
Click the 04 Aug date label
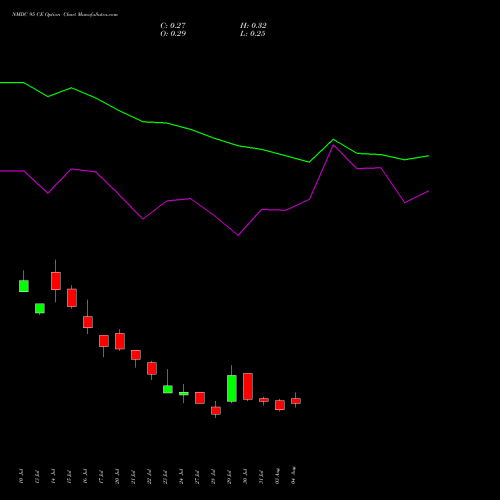pyautogui.click(x=293, y=475)
